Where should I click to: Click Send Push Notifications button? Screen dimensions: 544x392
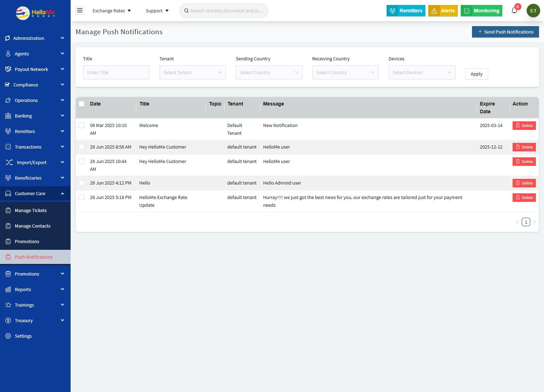(506, 32)
